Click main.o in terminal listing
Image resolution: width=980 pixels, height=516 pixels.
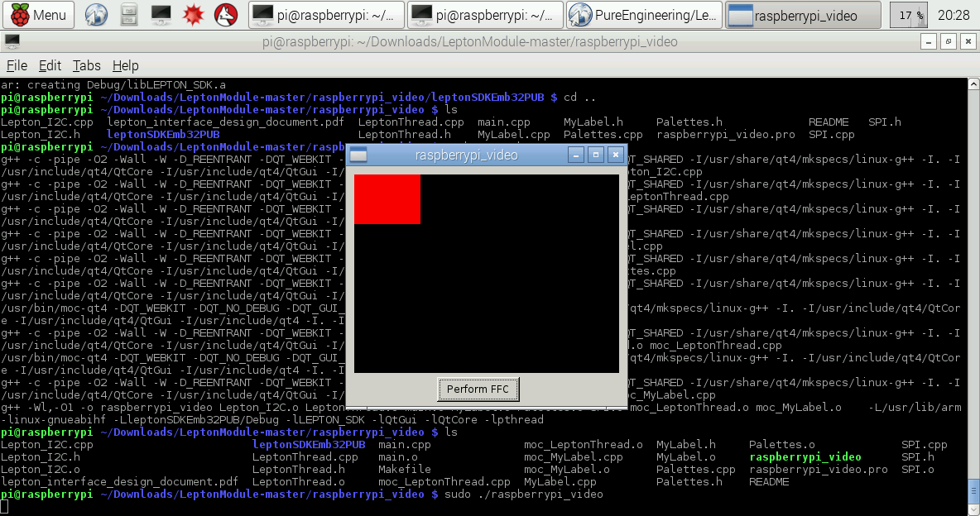398,456
